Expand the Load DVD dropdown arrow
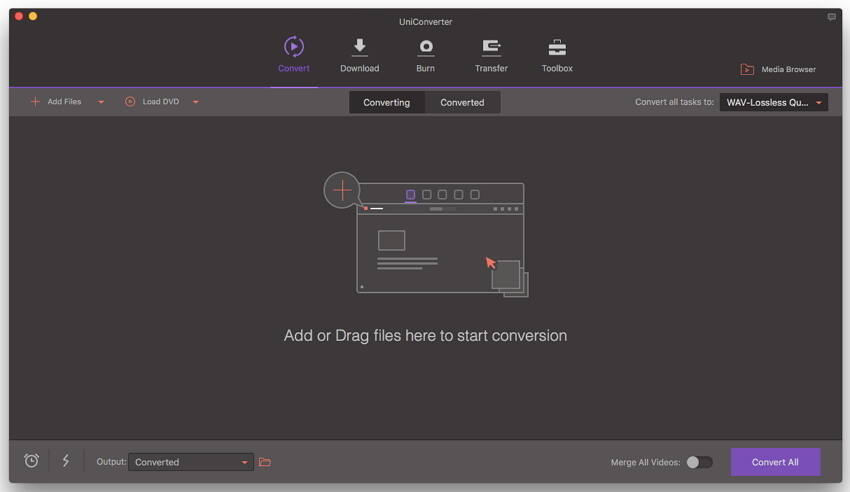The height and width of the screenshot is (492, 850). [x=196, y=102]
